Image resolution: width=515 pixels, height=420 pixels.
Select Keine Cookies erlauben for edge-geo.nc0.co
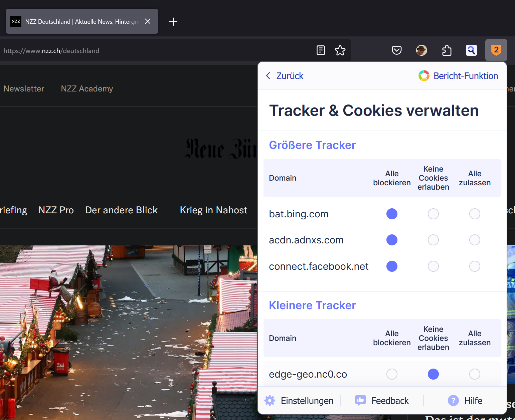(x=433, y=374)
